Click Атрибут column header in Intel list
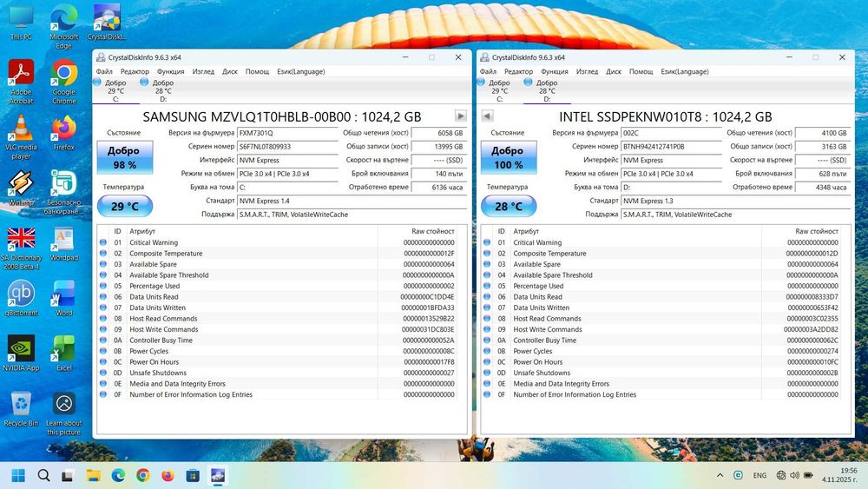 click(525, 231)
